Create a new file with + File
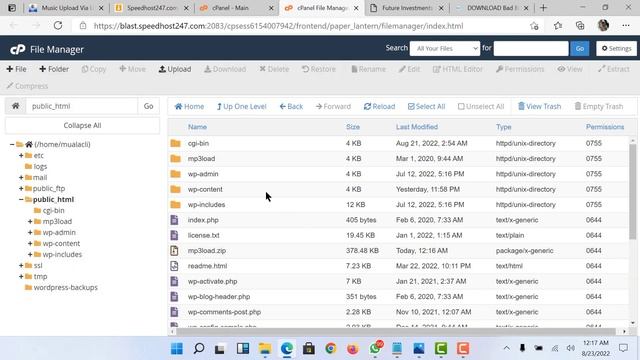 16,69
